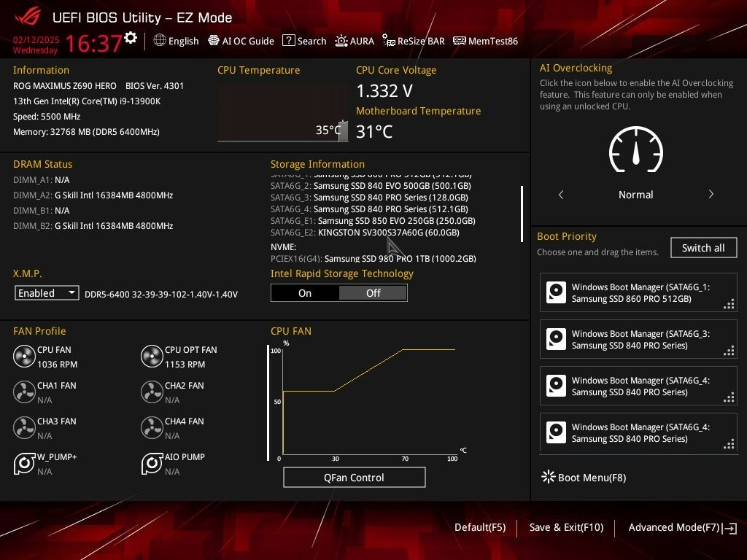Open AURA lighting settings

click(x=355, y=41)
